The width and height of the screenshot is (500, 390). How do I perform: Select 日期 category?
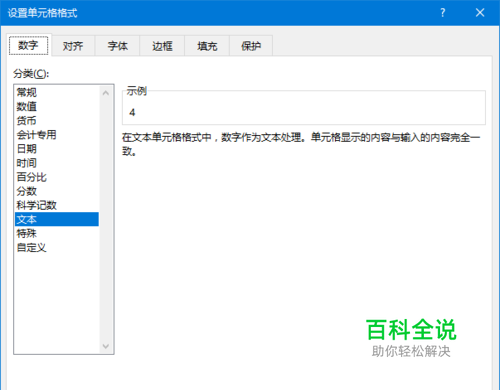tap(57, 149)
